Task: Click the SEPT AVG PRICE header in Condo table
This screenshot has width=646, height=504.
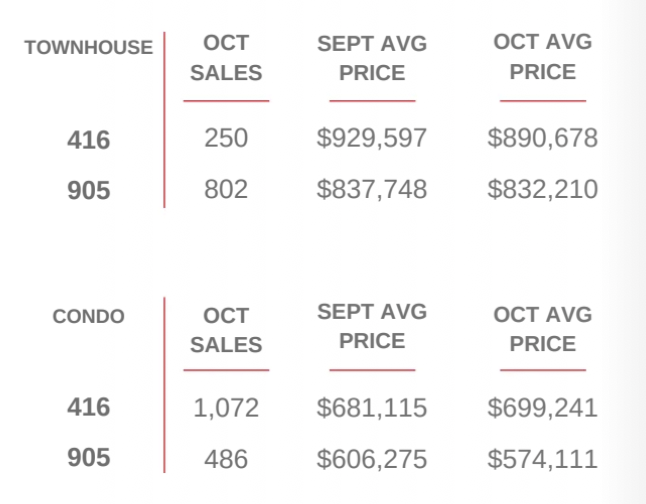Action: click(x=372, y=326)
